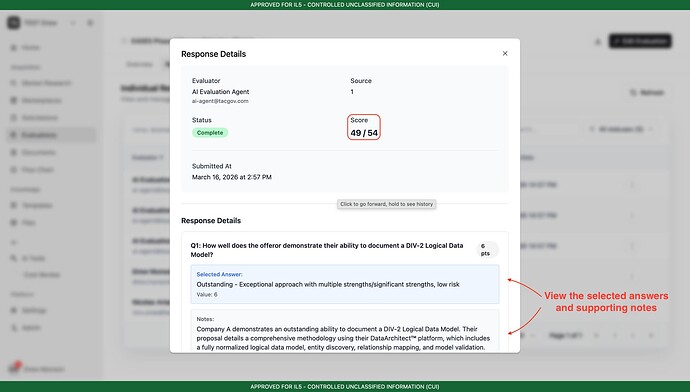Screen dimensions: 690x392
Task: Click the Response Details dialog title
Action: (x=213, y=54)
